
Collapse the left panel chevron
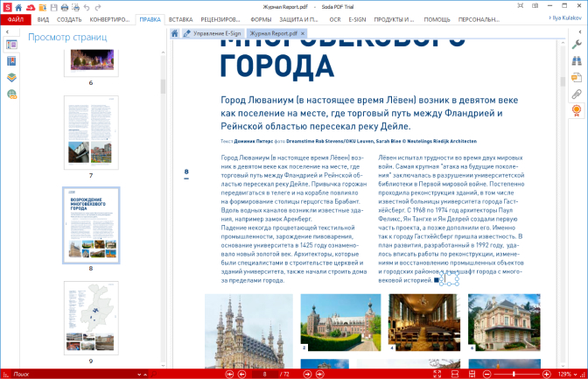pyautogui.click(x=7, y=32)
